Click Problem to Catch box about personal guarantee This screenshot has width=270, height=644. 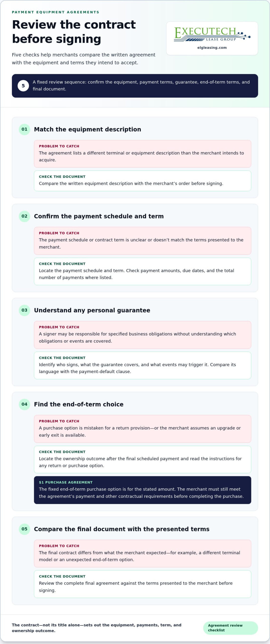(142, 335)
